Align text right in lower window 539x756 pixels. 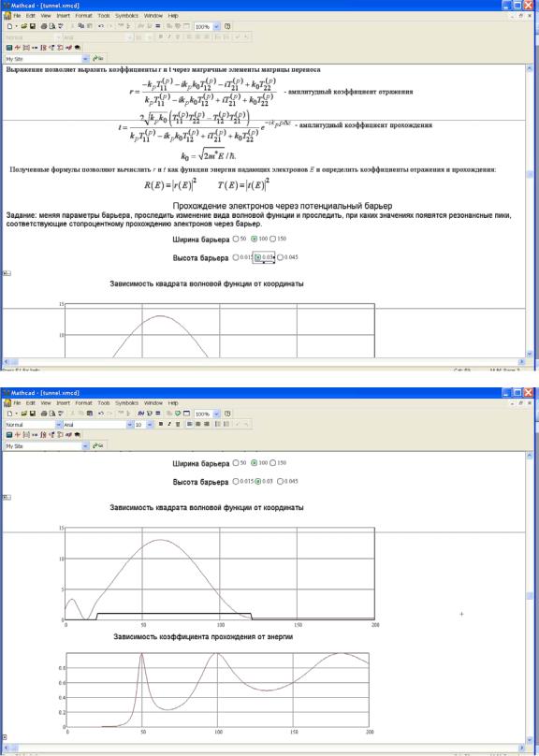click(x=207, y=424)
